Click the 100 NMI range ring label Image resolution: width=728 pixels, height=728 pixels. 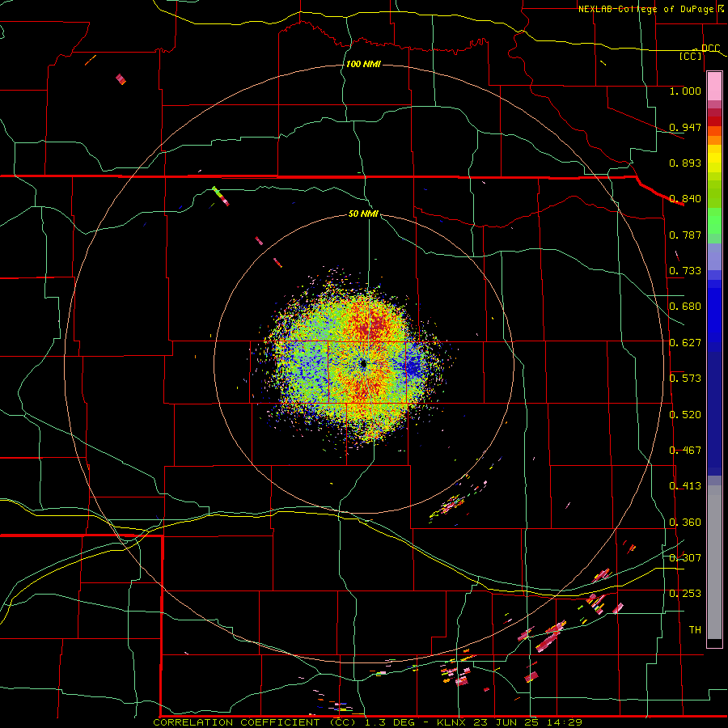pyautogui.click(x=363, y=64)
